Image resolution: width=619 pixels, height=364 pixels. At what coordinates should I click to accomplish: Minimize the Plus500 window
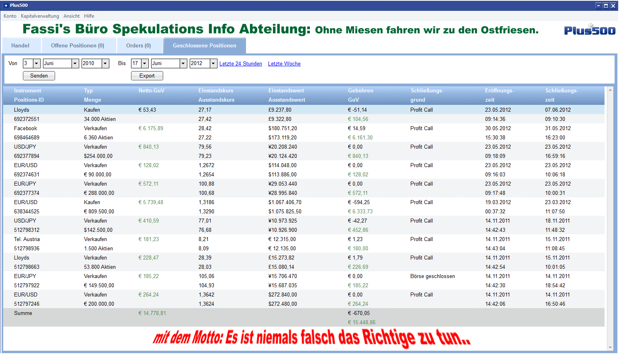coord(599,6)
